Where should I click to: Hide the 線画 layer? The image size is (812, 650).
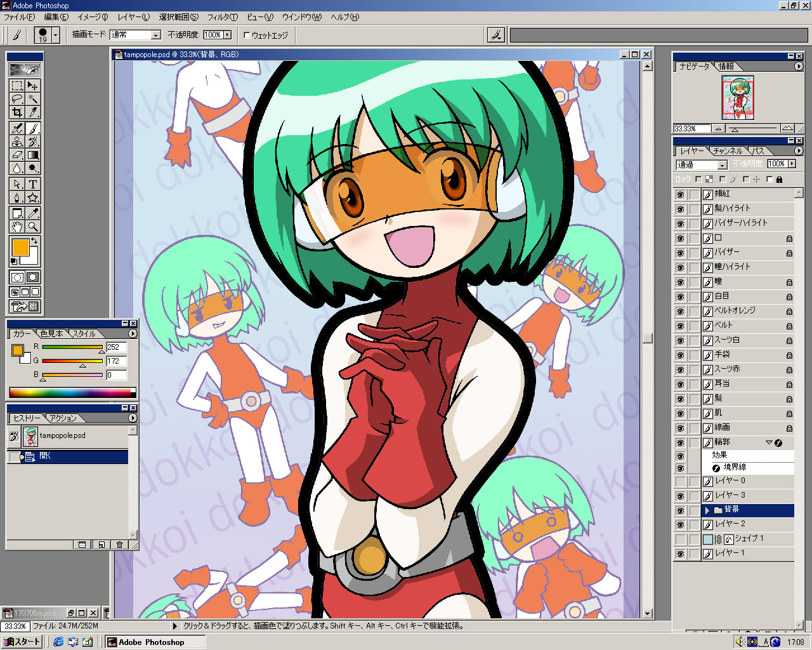[680, 428]
